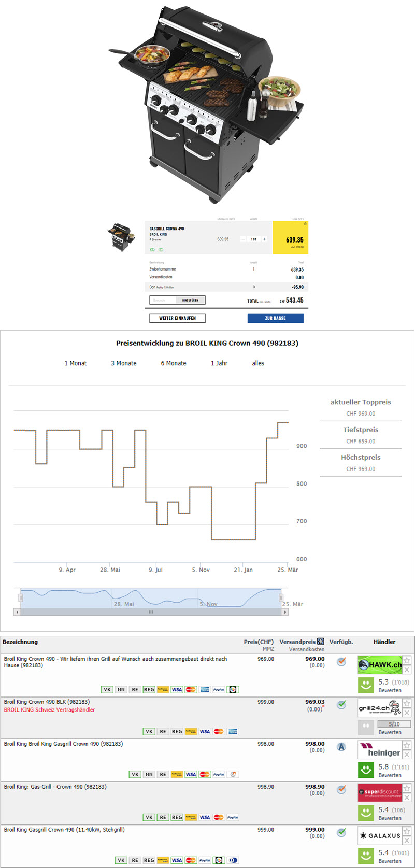Click VISA payment icon in superdiscount row

(x=205, y=817)
